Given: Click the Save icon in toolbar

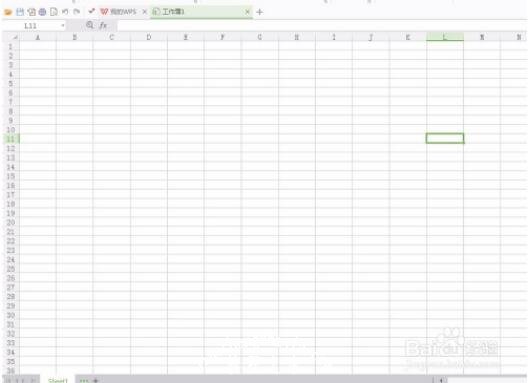Looking at the screenshot, I should 20,12.
